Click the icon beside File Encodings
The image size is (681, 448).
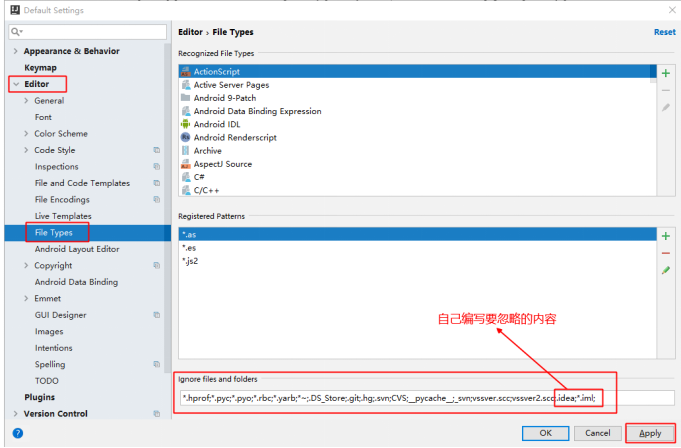157,200
